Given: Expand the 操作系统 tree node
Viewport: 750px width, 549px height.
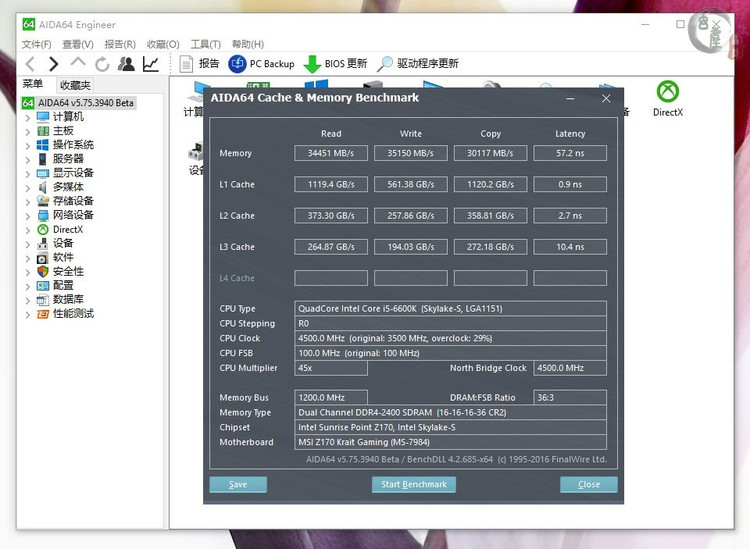Looking at the screenshot, I should coord(27,145).
